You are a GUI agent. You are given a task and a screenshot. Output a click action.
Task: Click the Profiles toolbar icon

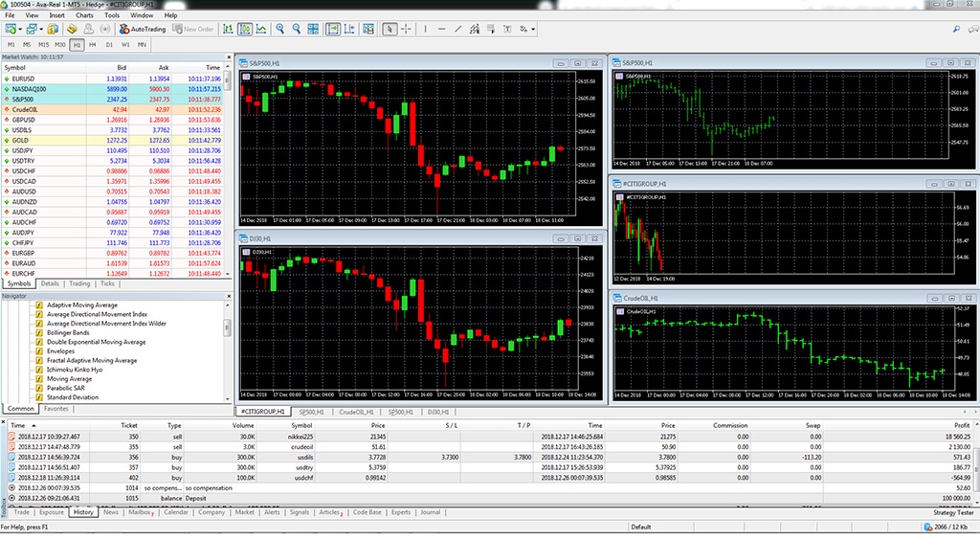(x=32, y=29)
